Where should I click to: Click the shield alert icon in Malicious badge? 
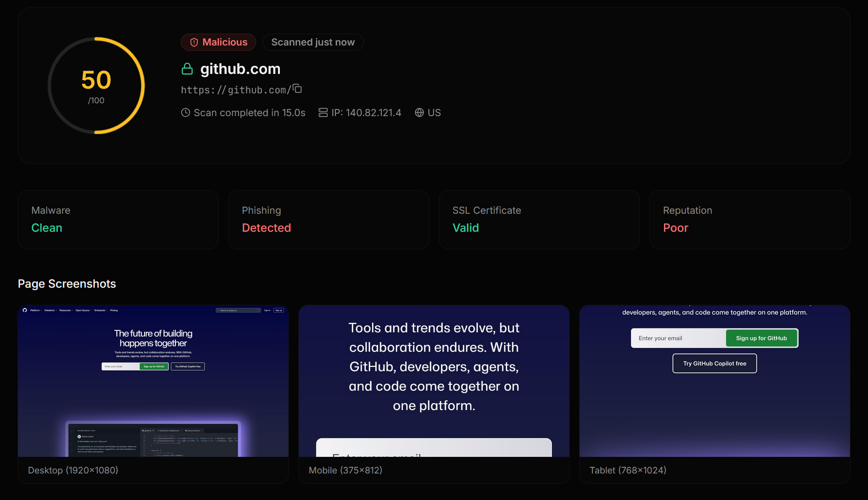(194, 43)
